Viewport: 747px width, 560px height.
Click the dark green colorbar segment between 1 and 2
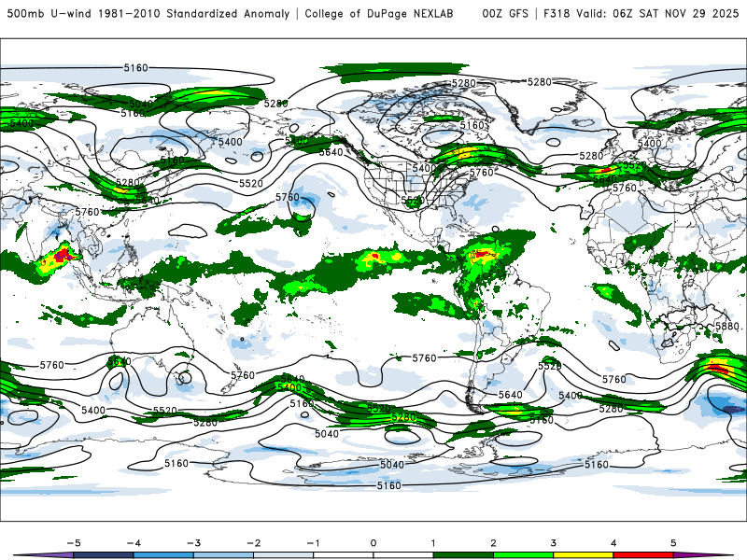(x=463, y=555)
